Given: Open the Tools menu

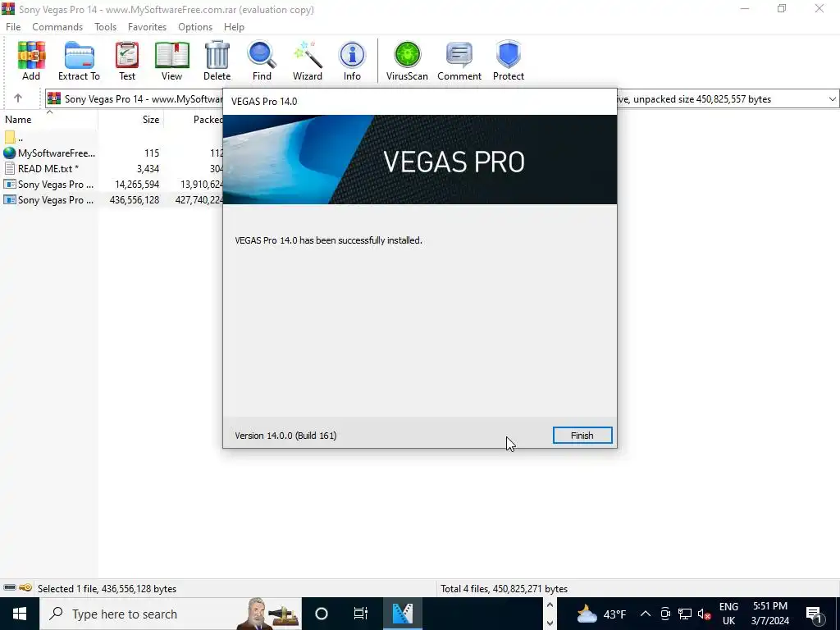Looking at the screenshot, I should pos(105,27).
